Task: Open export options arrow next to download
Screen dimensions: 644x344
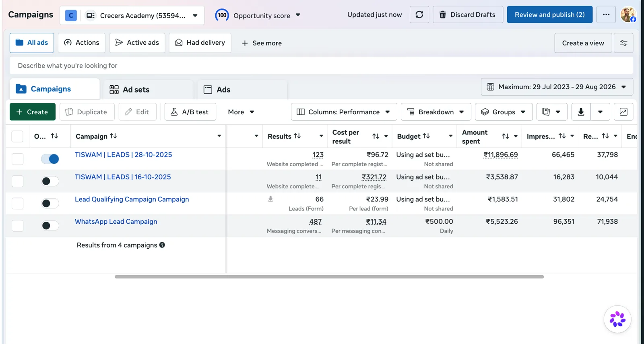Action: click(x=600, y=112)
